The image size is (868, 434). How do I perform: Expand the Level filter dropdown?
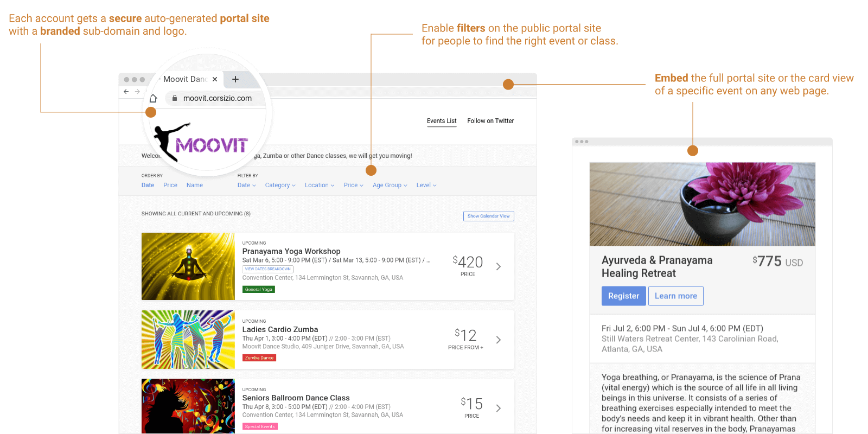pos(426,185)
